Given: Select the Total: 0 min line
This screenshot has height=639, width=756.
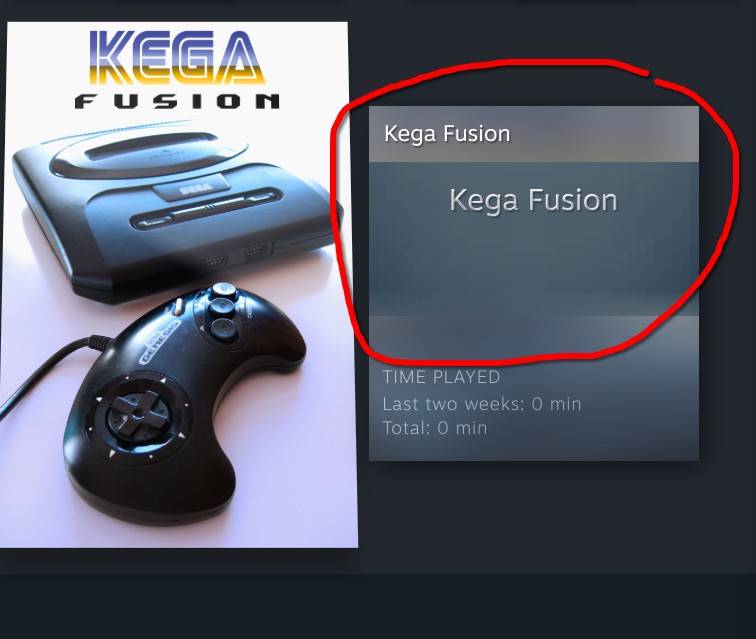Looking at the screenshot, I should coord(435,428).
